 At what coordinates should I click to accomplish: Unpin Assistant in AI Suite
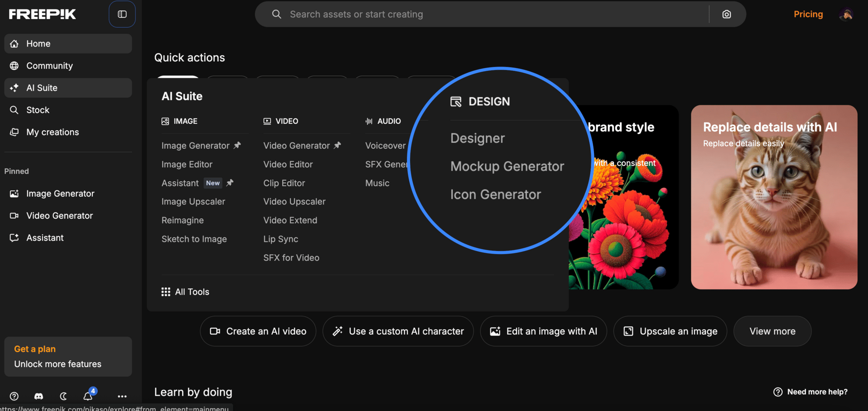tap(230, 183)
